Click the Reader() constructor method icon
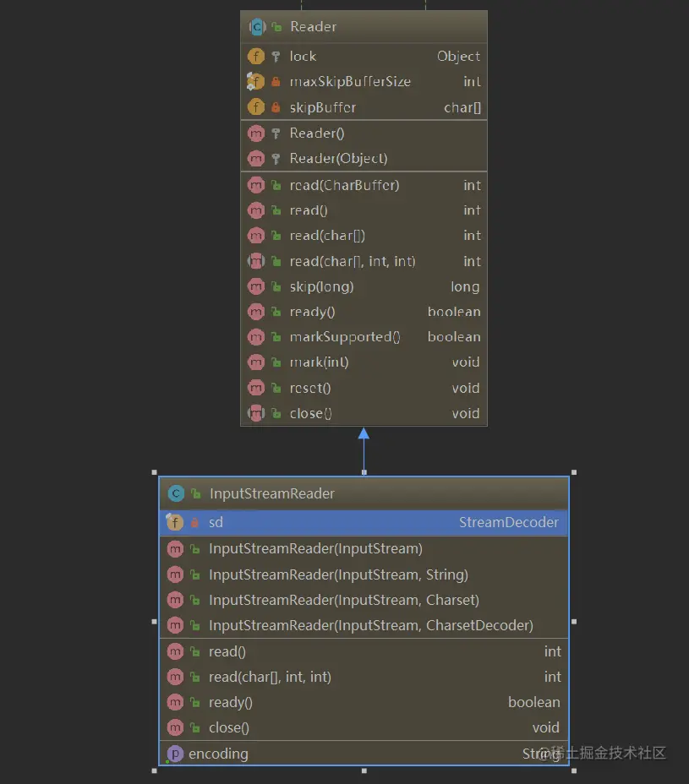This screenshot has width=689, height=784. coord(255,133)
